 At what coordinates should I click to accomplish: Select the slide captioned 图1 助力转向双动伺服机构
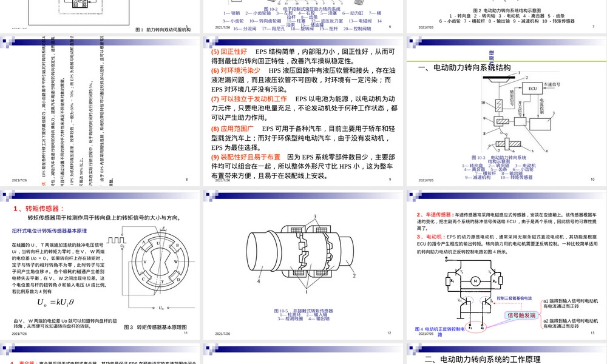pos(100,16)
